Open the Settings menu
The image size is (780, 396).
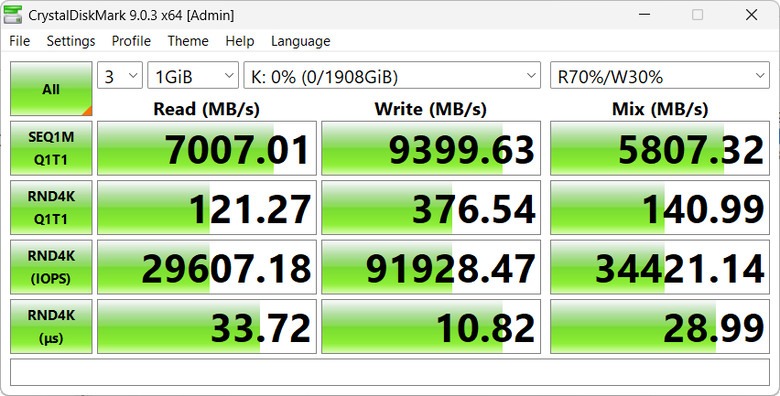point(71,41)
